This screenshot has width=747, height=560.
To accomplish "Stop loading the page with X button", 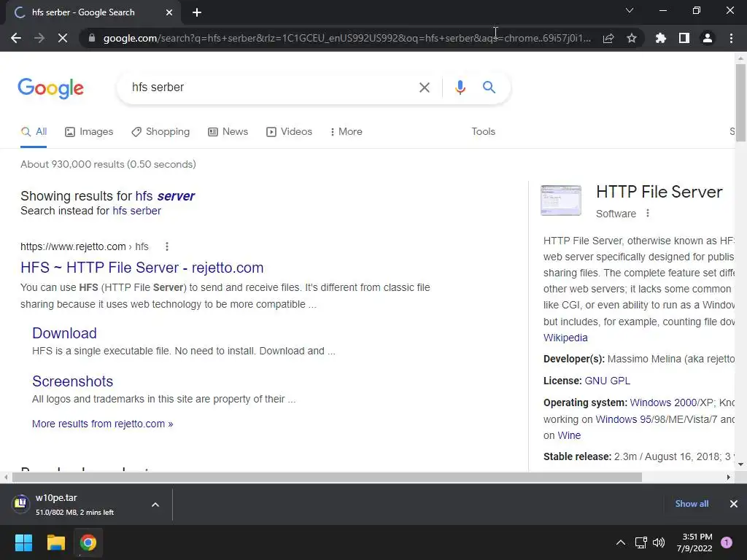I will point(63,38).
